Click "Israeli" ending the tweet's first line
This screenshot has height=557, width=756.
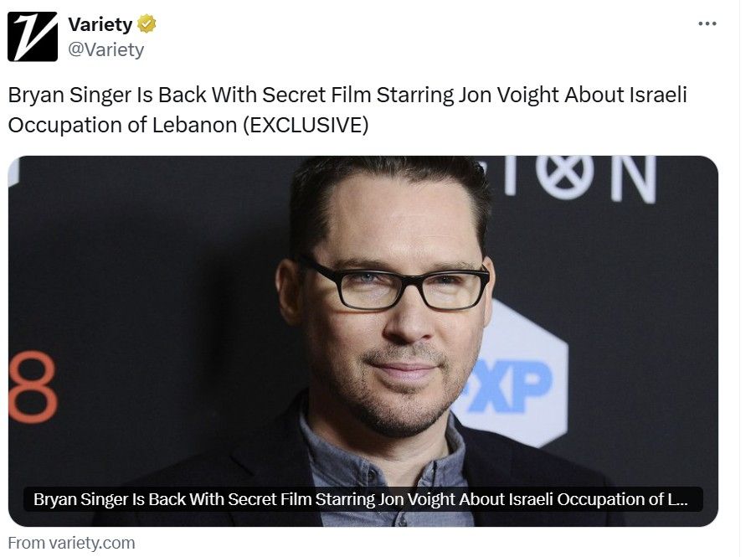[x=658, y=95]
